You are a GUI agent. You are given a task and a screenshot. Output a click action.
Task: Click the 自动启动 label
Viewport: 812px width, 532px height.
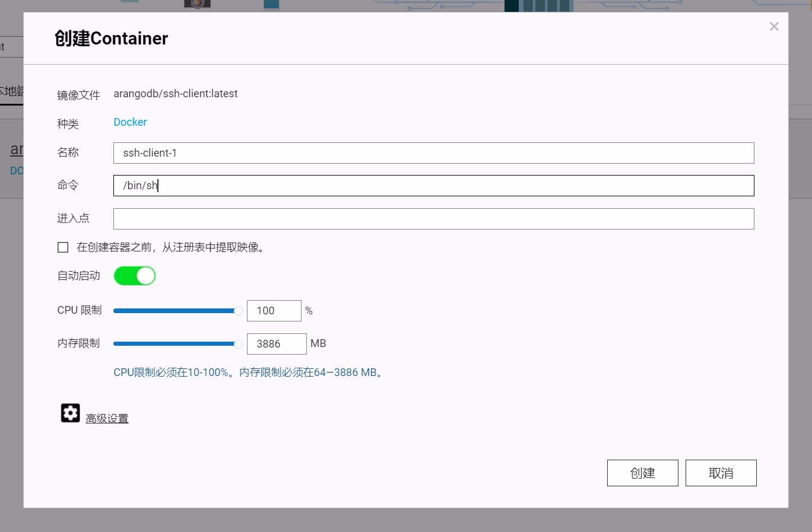78,276
